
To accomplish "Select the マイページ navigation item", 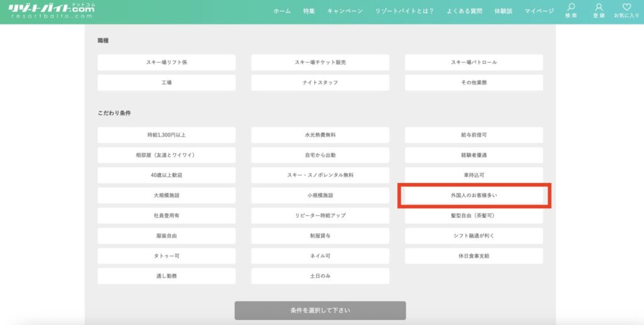I will tap(540, 11).
